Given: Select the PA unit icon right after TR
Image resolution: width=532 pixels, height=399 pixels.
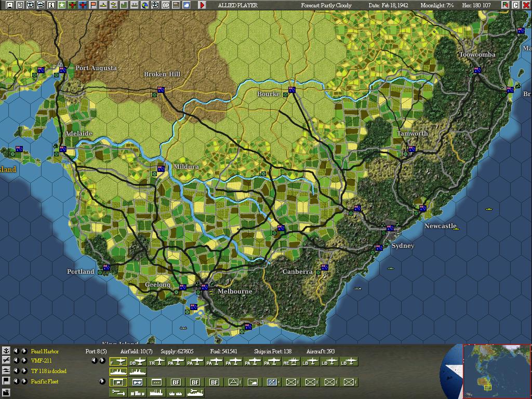Looking at the screenshot, I should click(x=176, y=362).
